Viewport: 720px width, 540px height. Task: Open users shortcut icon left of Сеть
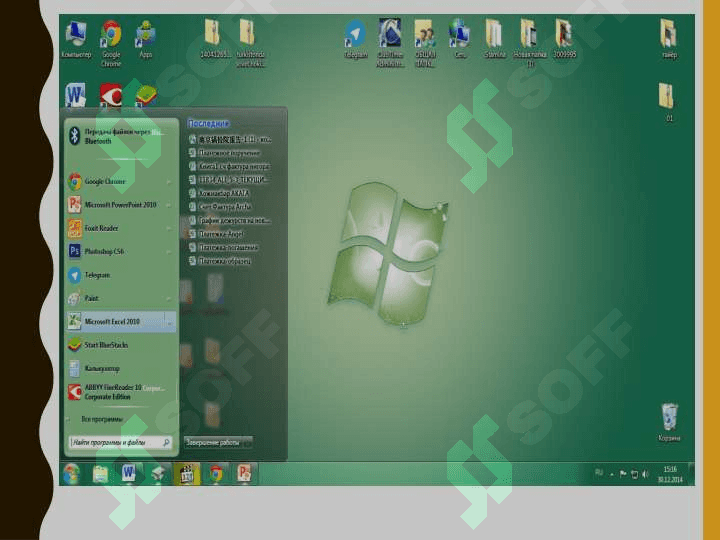pyautogui.click(x=425, y=43)
